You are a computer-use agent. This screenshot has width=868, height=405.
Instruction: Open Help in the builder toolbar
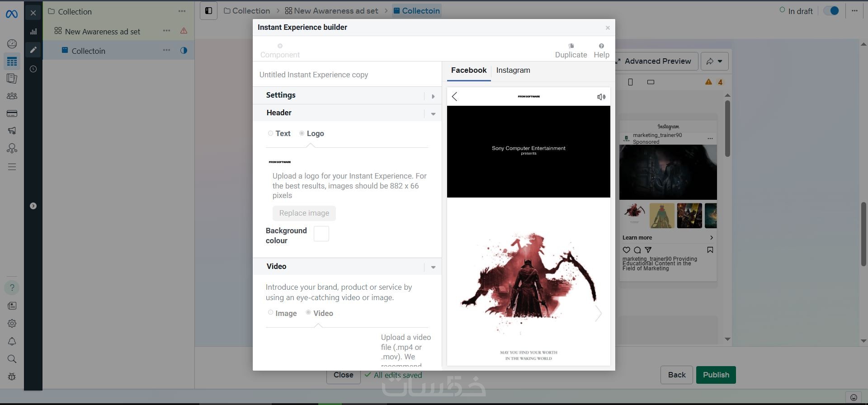click(601, 51)
